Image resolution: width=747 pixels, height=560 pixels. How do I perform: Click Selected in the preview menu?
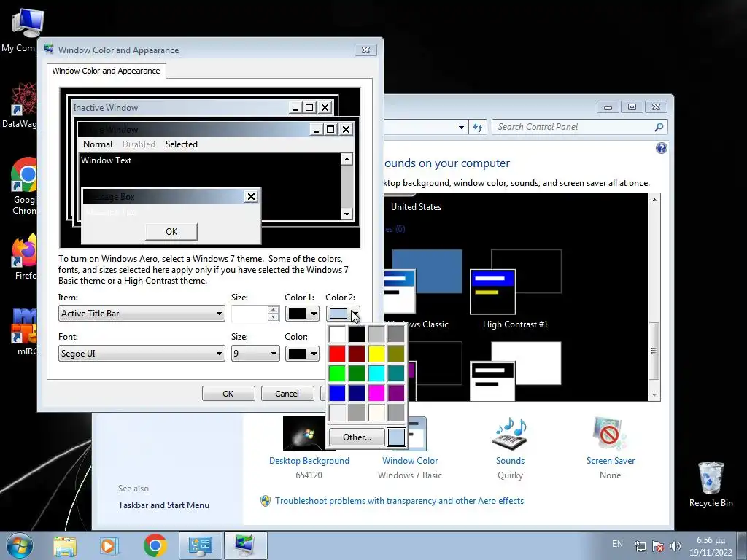click(x=181, y=144)
